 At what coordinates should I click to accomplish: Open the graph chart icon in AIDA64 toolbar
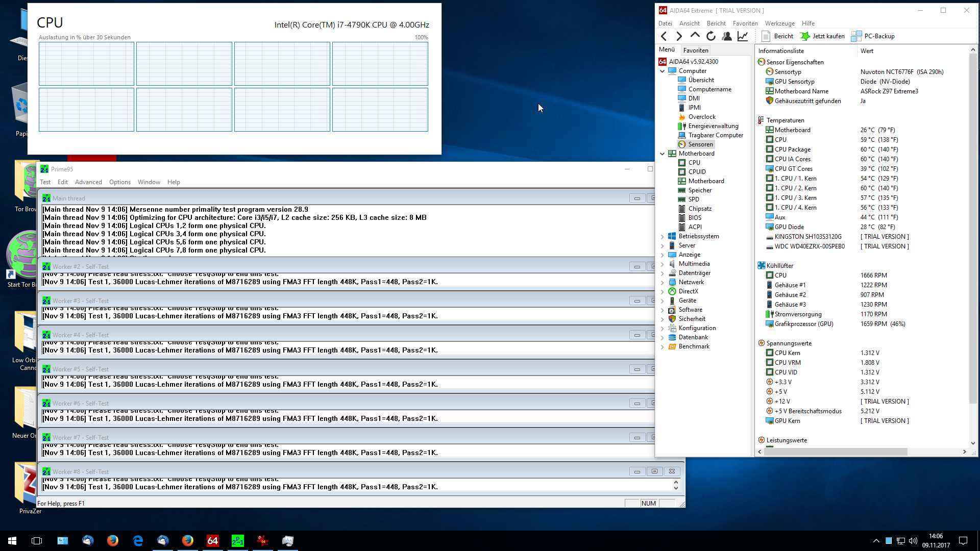[743, 36]
